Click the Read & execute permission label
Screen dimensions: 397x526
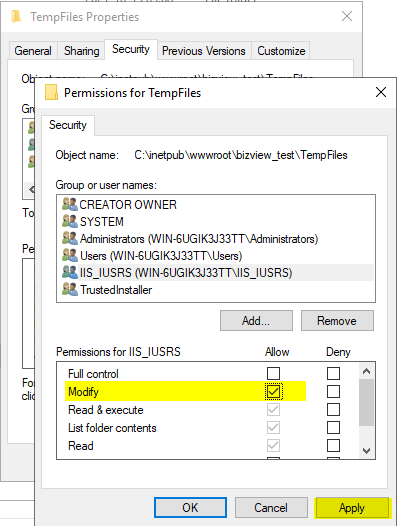(x=106, y=410)
